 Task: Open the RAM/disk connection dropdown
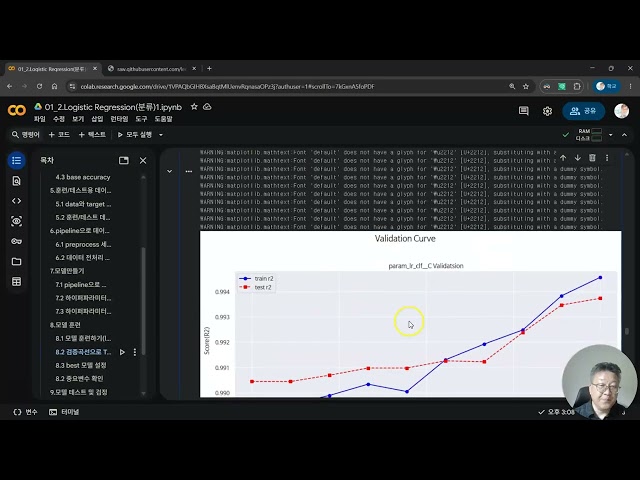[x=611, y=135]
